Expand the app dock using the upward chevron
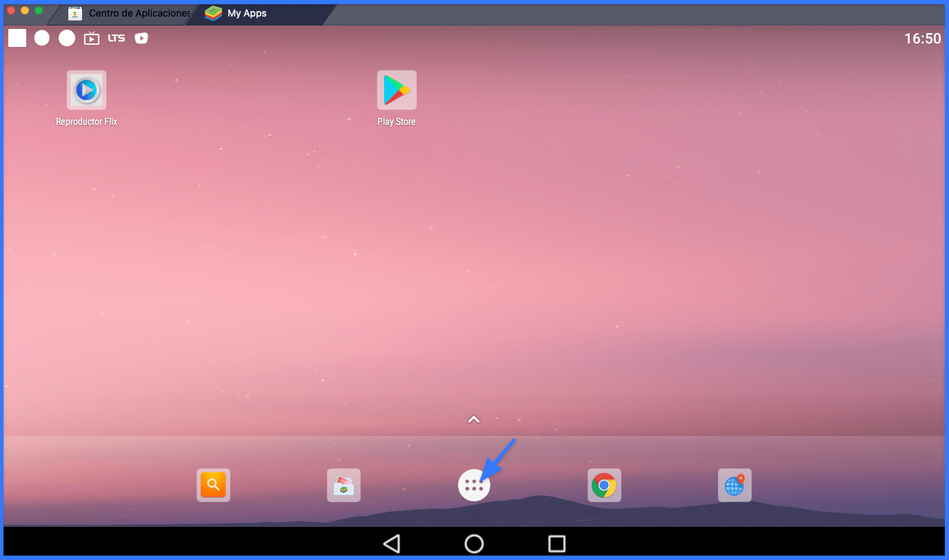 point(474,419)
